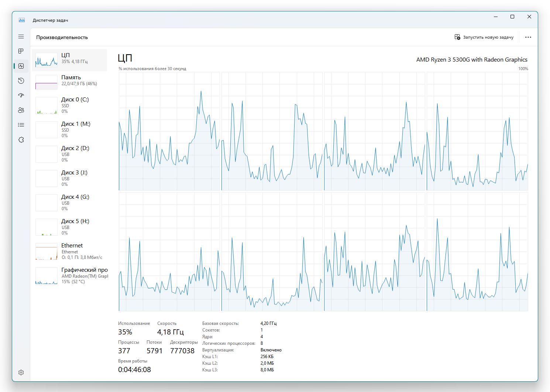Image resolution: width=550 pixels, height=392 pixels.
Task: Select the Память resource entry
Action: tap(69, 82)
